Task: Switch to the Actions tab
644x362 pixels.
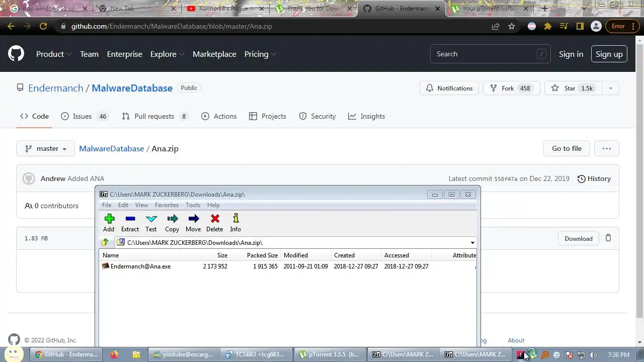Action: [x=219, y=116]
